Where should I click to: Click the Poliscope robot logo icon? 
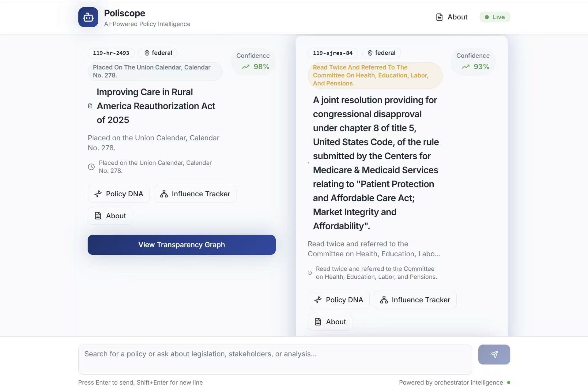click(88, 17)
